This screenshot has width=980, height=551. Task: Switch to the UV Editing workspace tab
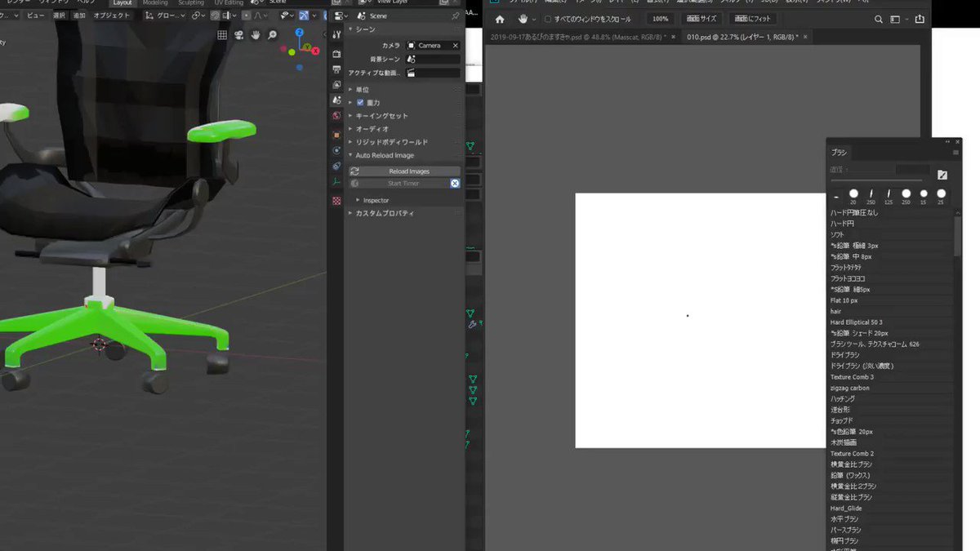[x=229, y=2]
